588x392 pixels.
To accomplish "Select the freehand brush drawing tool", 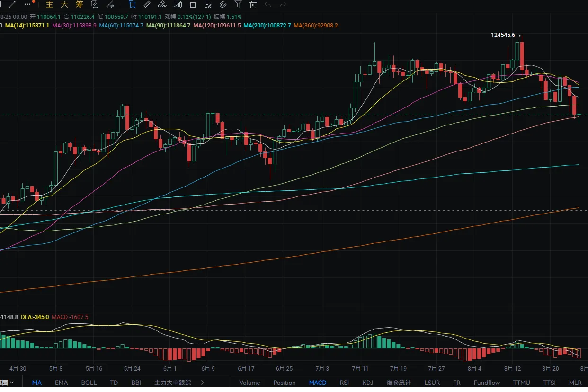I will [x=162, y=5].
